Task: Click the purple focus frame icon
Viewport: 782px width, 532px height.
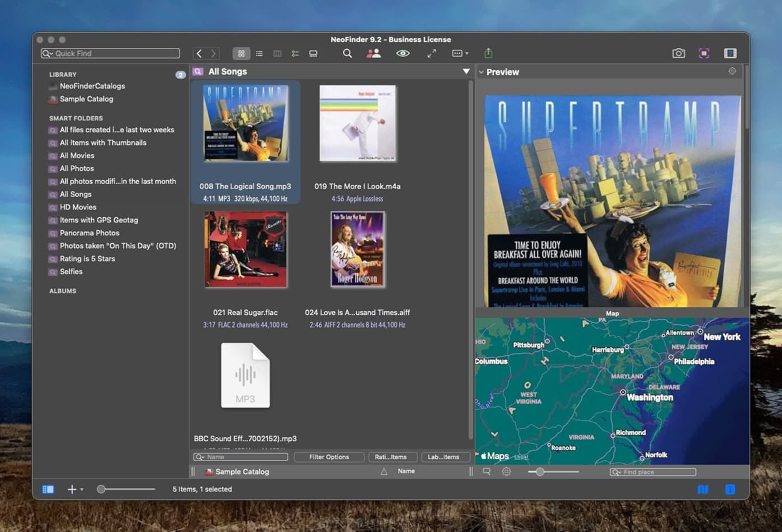Action: point(704,53)
